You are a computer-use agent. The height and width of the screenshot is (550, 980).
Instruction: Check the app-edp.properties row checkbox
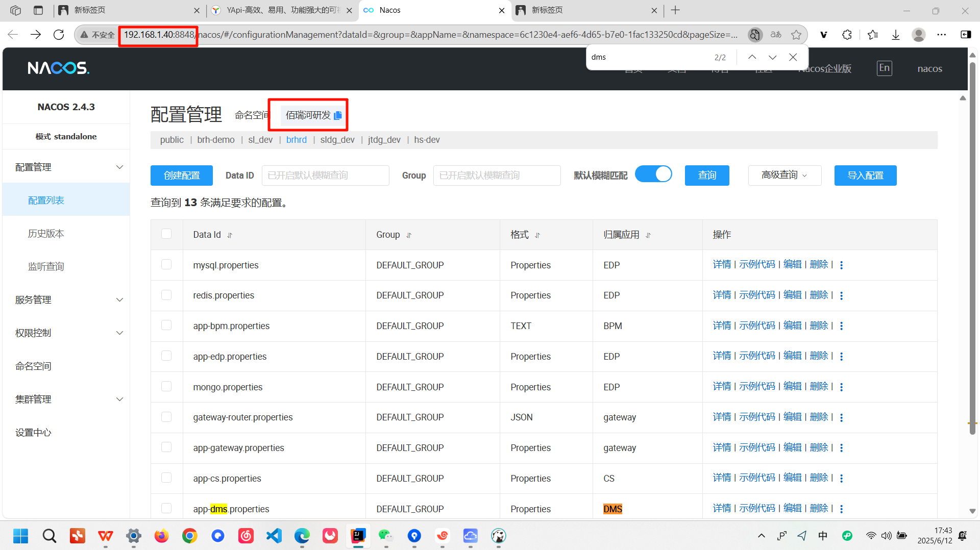pyautogui.click(x=166, y=356)
